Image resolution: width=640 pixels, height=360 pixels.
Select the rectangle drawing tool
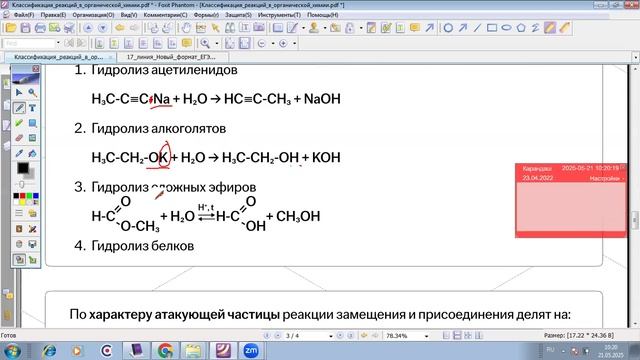click(x=492, y=28)
